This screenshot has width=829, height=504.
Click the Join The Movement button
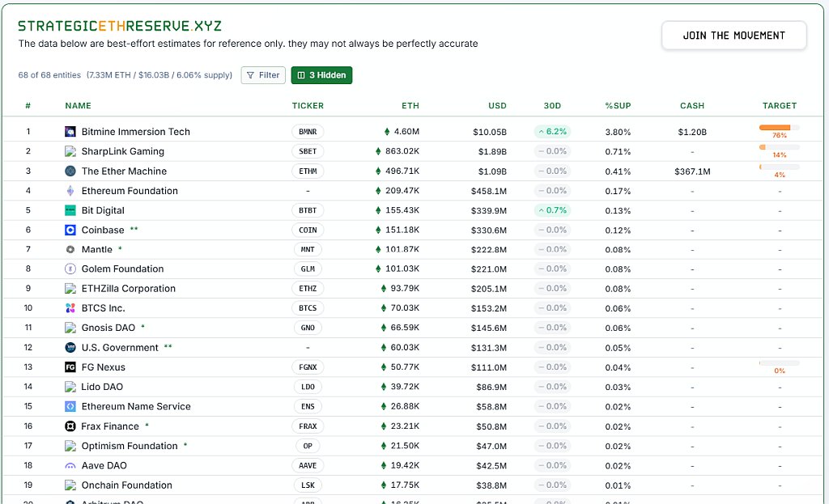click(733, 36)
